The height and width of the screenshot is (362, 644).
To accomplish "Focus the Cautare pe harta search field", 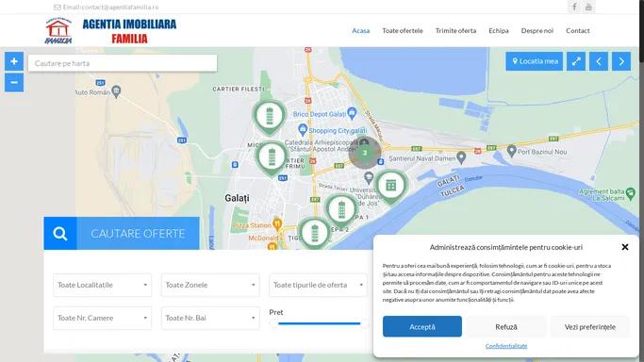I will [123, 63].
